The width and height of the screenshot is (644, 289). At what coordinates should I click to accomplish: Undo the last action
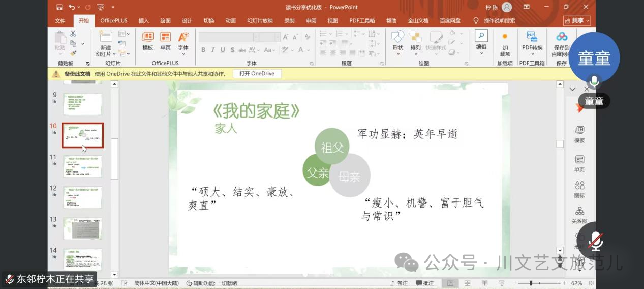72,7
